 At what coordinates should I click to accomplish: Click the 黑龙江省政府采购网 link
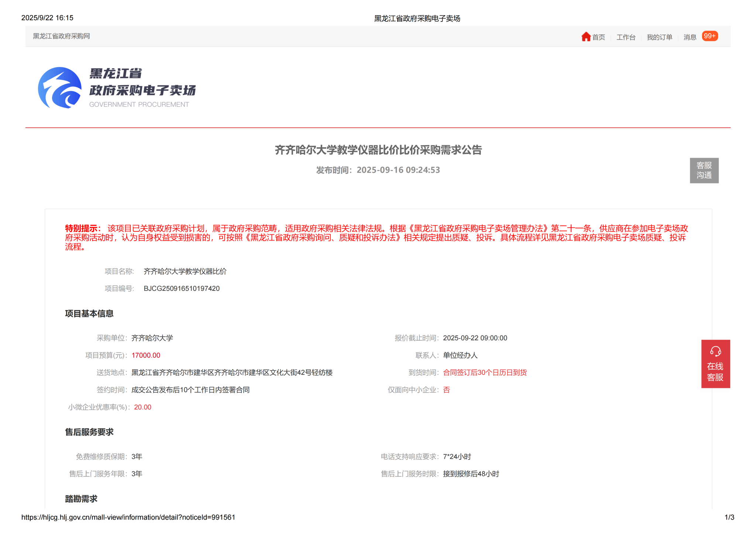(x=61, y=36)
